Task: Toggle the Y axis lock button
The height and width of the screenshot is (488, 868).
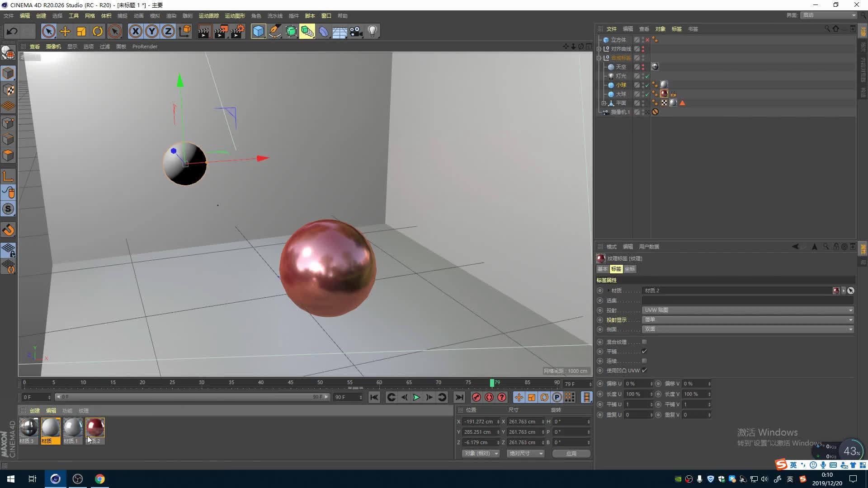Action: 151,31
